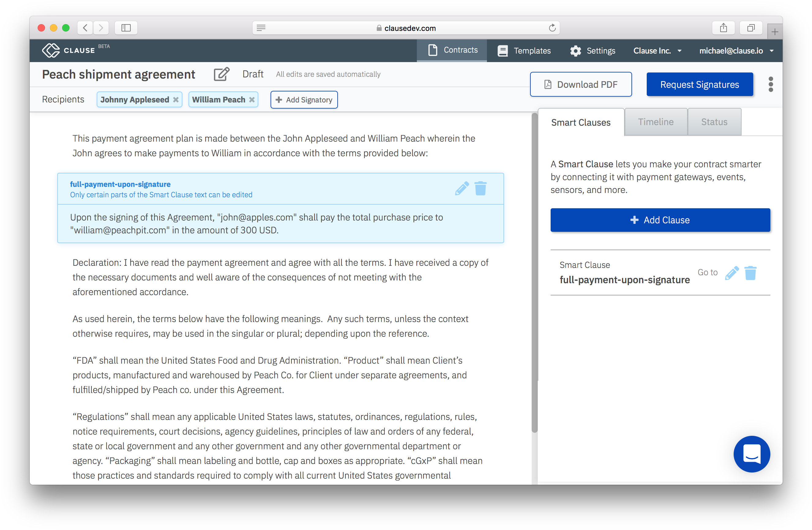Open a new Safari tab
The height and width of the screenshot is (530, 812).
(x=774, y=32)
